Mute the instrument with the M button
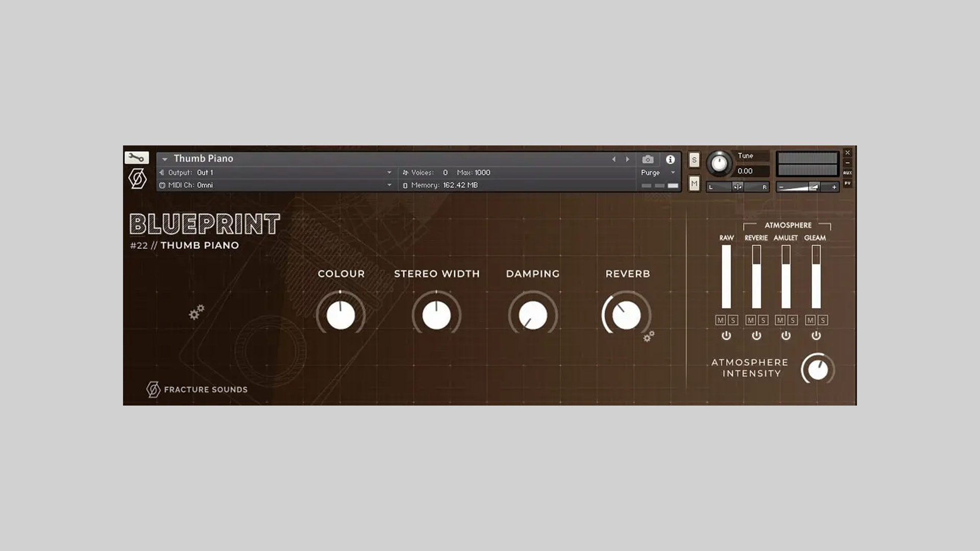 (694, 183)
